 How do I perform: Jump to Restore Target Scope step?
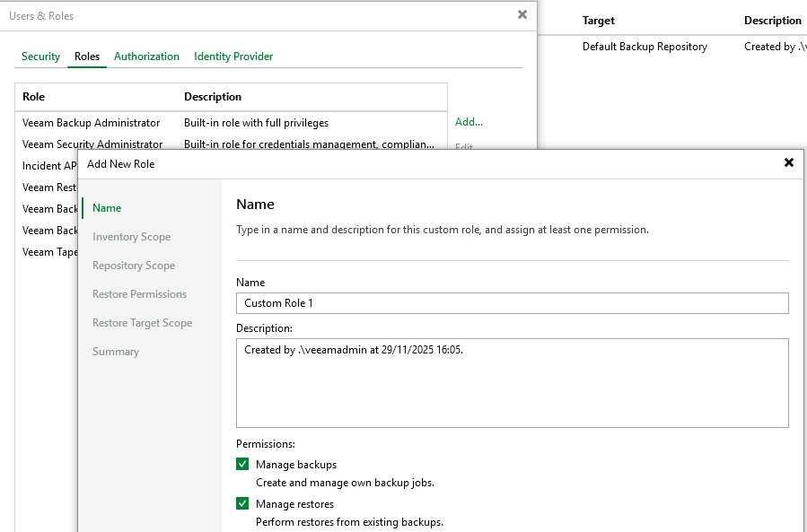(142, 323)
